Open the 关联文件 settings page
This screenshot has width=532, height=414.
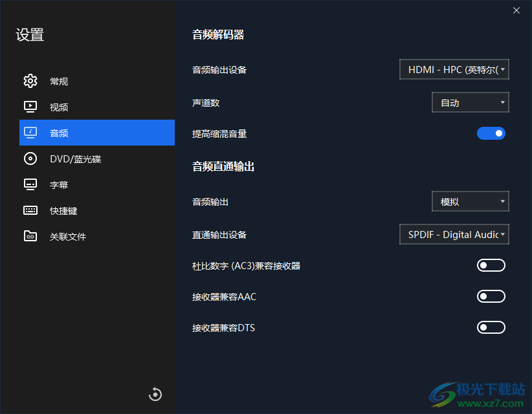(97, 236)
